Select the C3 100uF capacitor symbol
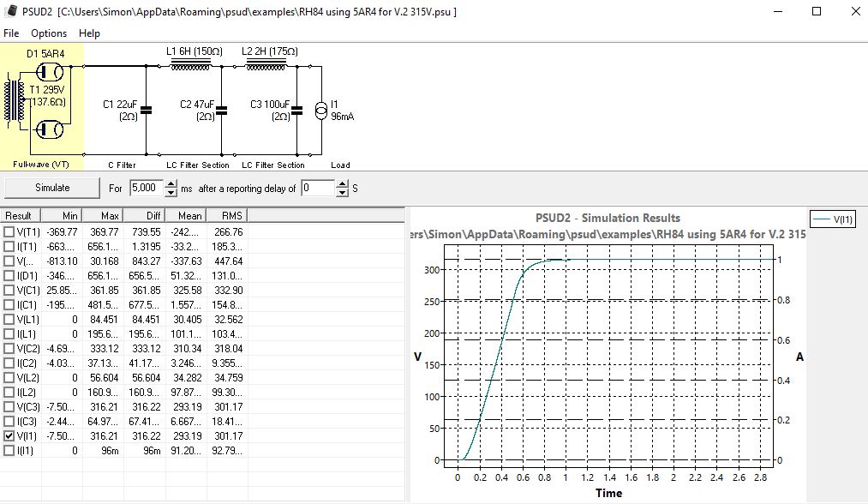The image size is (868, 504). (x=296, y=111)
